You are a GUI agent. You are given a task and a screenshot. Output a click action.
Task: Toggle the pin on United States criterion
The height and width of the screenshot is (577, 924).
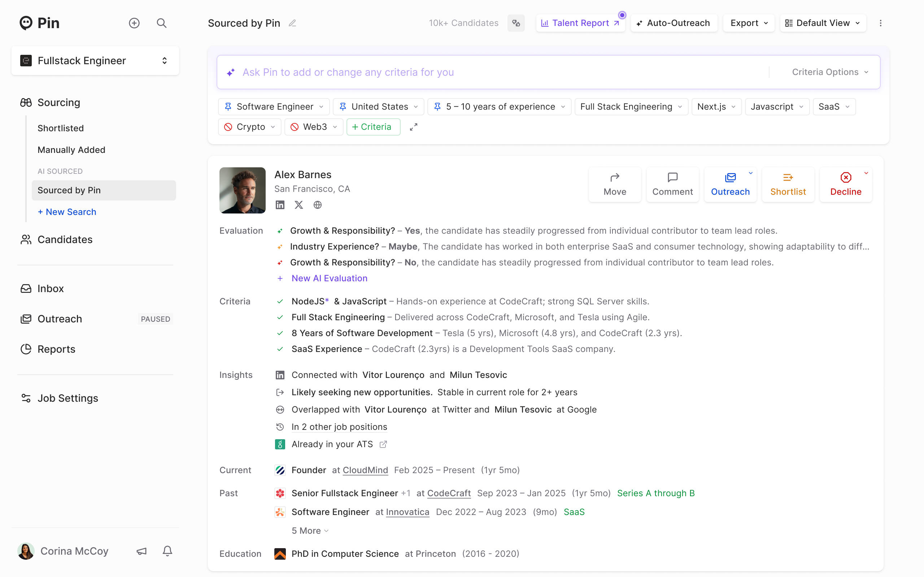[343, 106]
